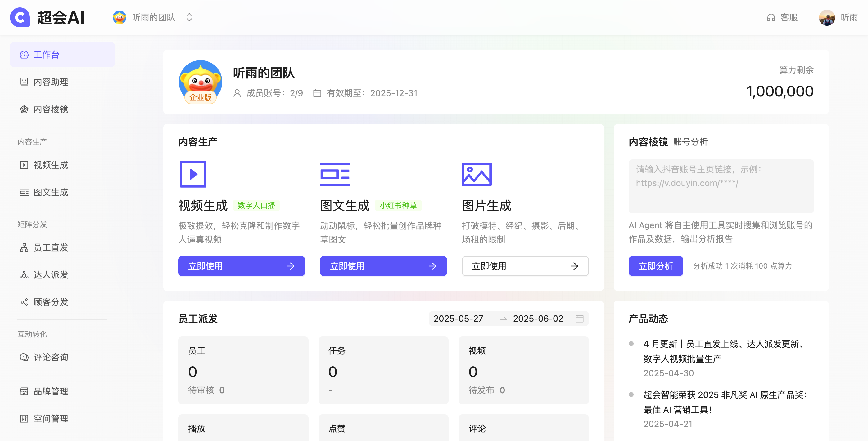Click the 顾客分发 share icon
The width and height of the screenshot is (868, 441).
[24, 302]
